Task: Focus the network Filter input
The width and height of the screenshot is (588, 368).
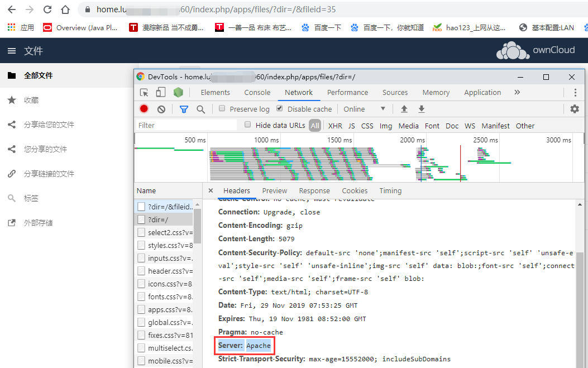Action: click(x=187, y=125)
